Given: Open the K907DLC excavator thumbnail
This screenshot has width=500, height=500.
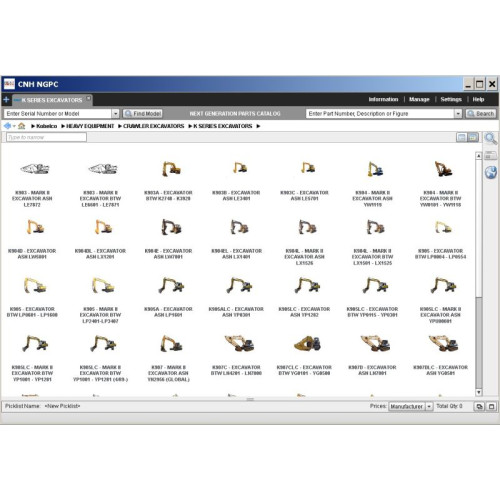Looking at the screenshot, I should pos(443,343).
